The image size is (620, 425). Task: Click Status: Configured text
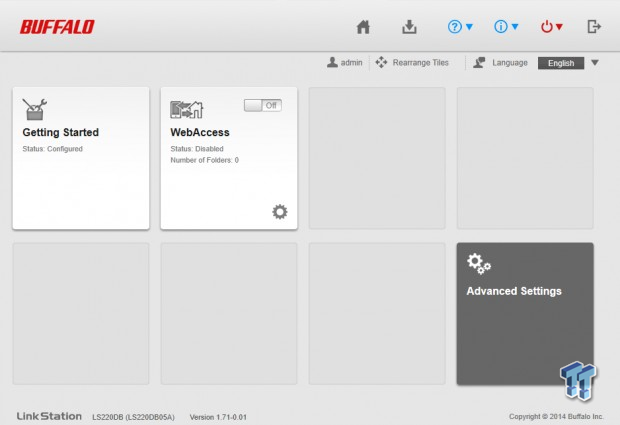tap(53, 149)
